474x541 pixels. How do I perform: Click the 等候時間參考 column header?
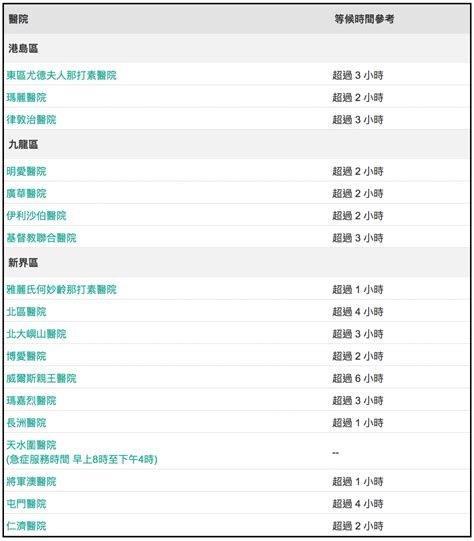tap(364, 19)
